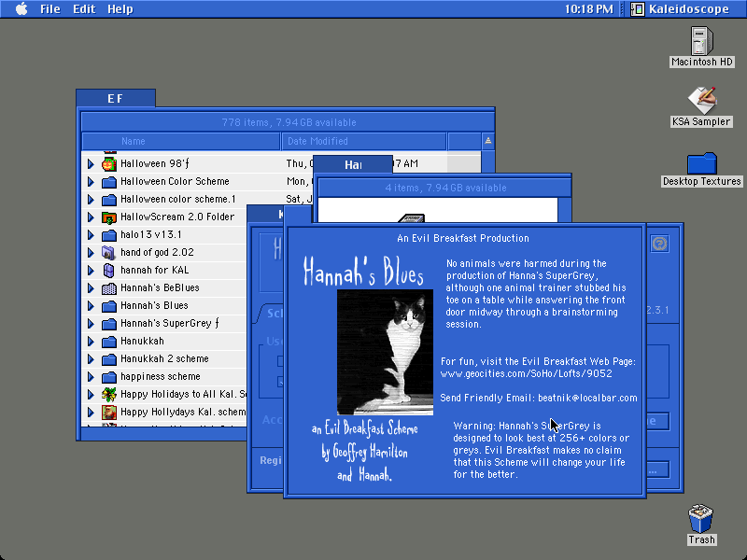747x560 pixels.
Task: Select the Halloween Color Scheme folder icon
Action: point(109,182)
